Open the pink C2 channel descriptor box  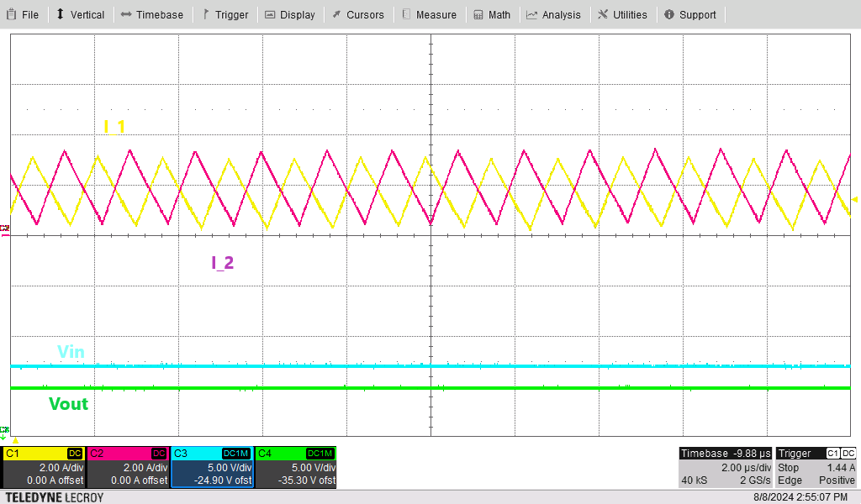click(x=128, y=467)
